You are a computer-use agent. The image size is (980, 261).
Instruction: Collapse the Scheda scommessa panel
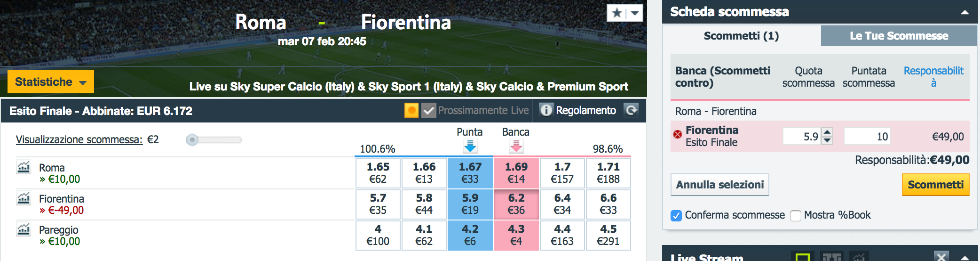[964, 12]
